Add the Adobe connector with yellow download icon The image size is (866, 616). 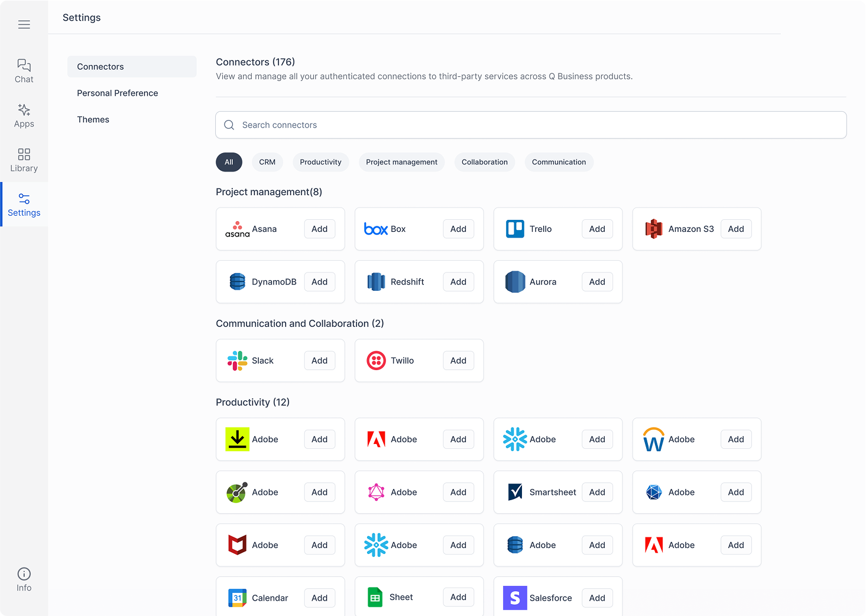coord(320,439)
